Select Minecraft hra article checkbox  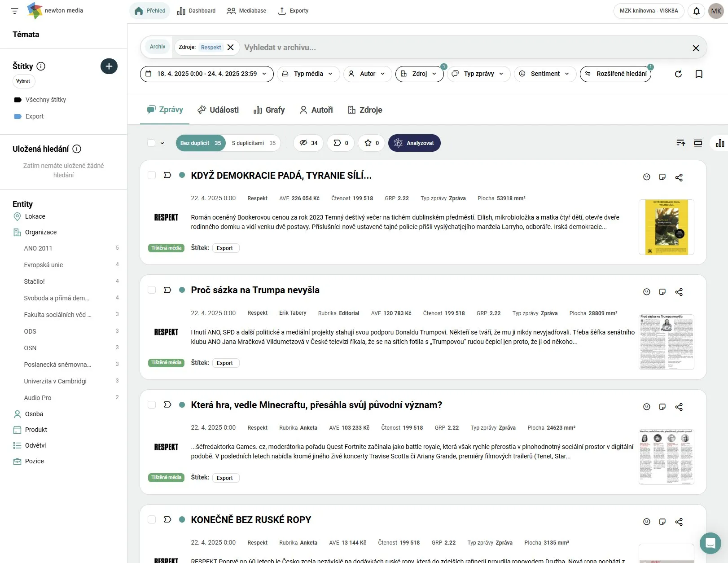[x=152, y=405]
